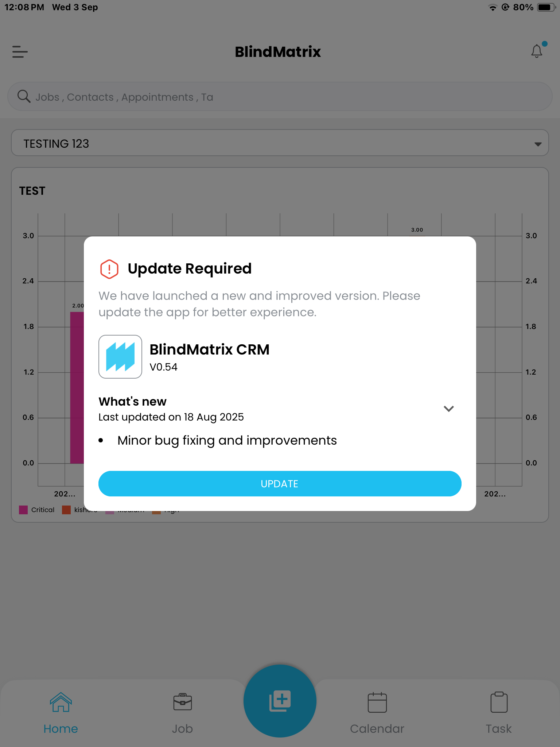Collapse the What's new section chevron

[x=448, y=409]
